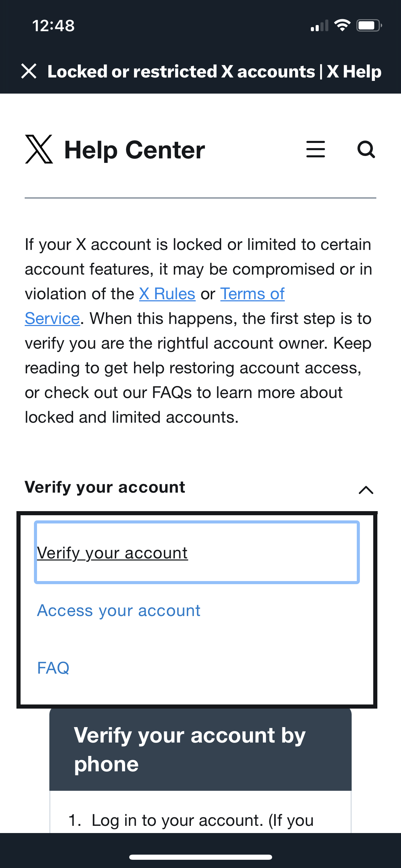Open the Terms of Service link
Image resolution: width=401 pixels, height=868 pixels.
coord(252,294)
